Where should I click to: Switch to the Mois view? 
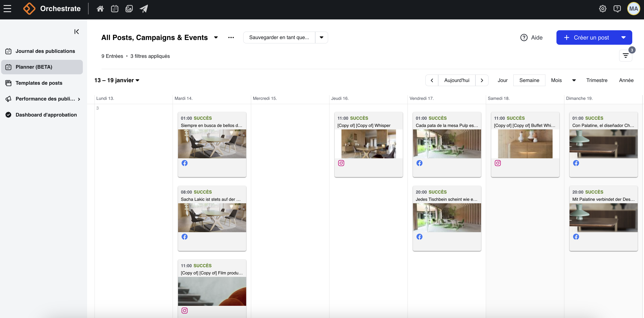click(556, 80)
